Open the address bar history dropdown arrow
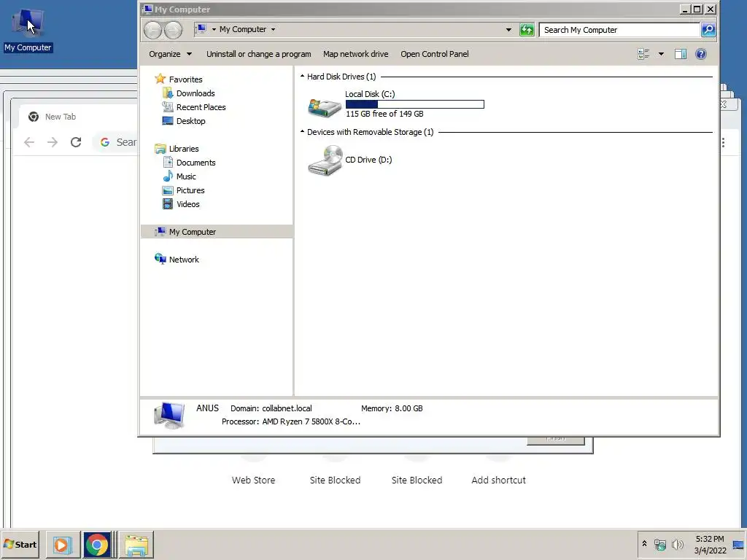 pyautogui.click(x=508, y=29)
